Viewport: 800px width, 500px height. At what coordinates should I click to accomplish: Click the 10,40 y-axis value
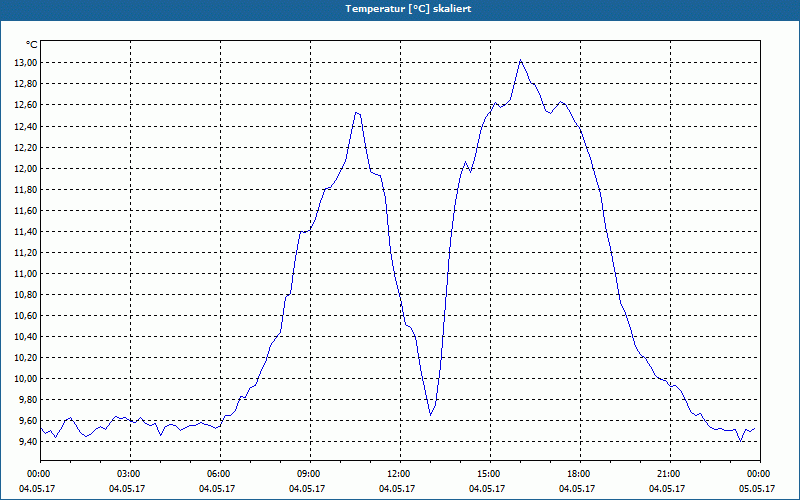pyautogui.click(x=27, y=336)
